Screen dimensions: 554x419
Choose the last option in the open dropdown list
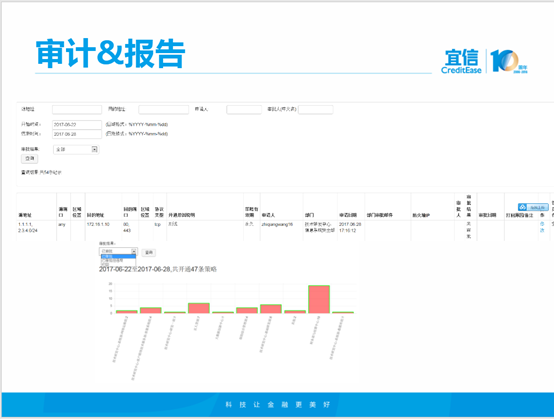[118, 264]
